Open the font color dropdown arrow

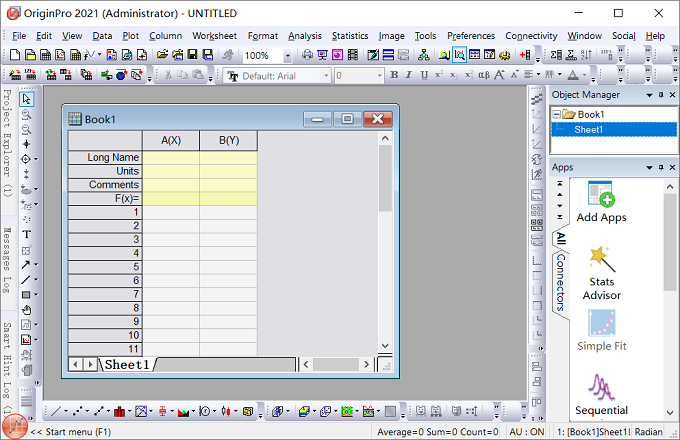[x=584, y=75]
